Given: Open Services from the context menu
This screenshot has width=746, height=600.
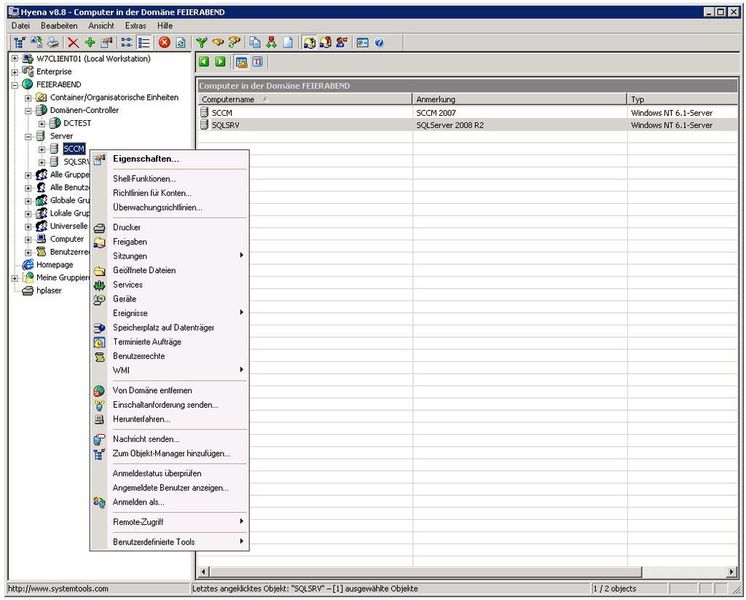Looking at the screenshot, I should pyautogui.click(x=169, y=285).
